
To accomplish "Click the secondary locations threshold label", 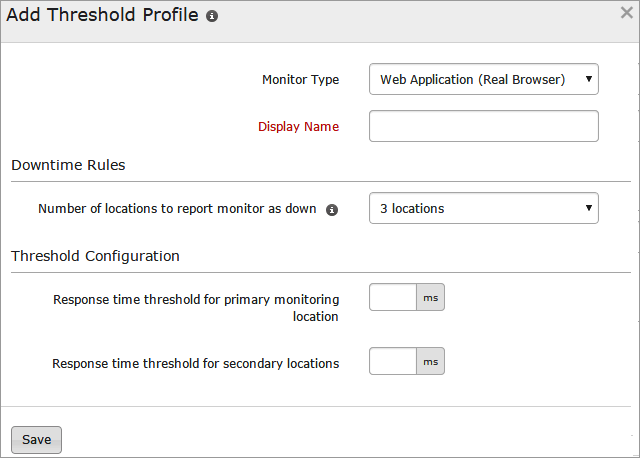I will tap(195, 363).
